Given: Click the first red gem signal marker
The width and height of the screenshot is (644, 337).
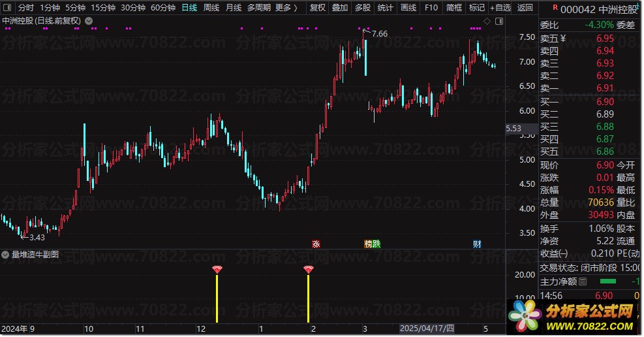Looking at the screenshot, I should [217, 270].
